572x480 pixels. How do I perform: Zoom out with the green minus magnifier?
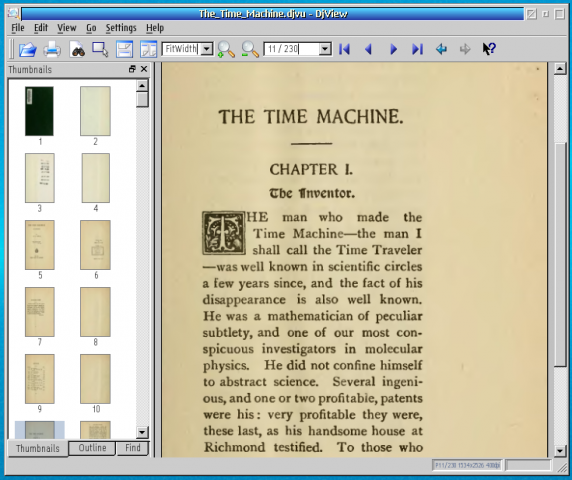[250, 49]
